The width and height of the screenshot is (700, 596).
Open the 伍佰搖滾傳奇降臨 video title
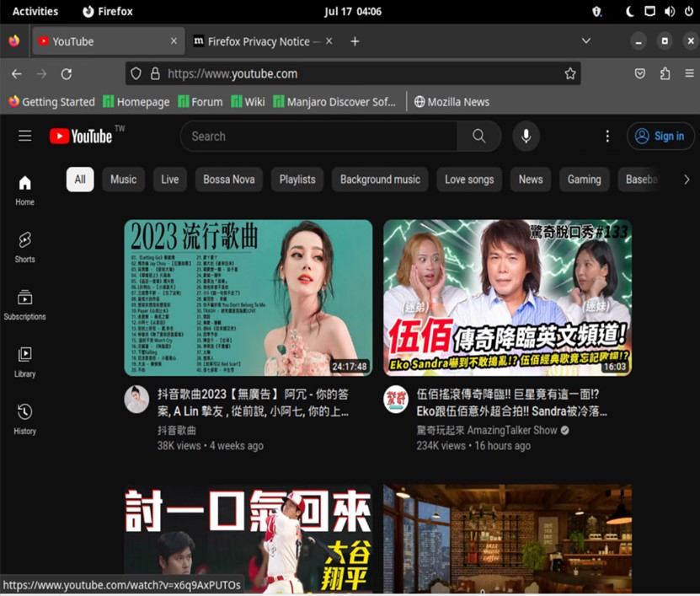point(511,403)
